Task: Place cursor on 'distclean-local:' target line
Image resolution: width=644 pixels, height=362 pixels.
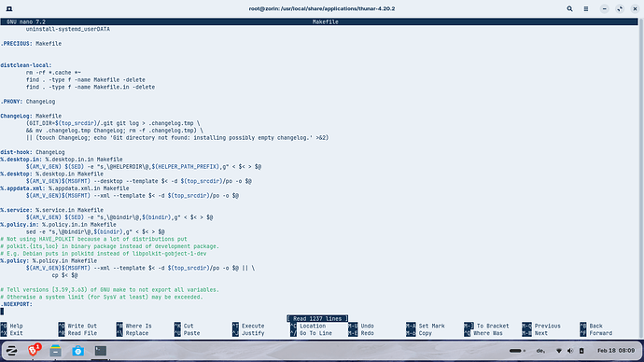Action: (26, 65)
